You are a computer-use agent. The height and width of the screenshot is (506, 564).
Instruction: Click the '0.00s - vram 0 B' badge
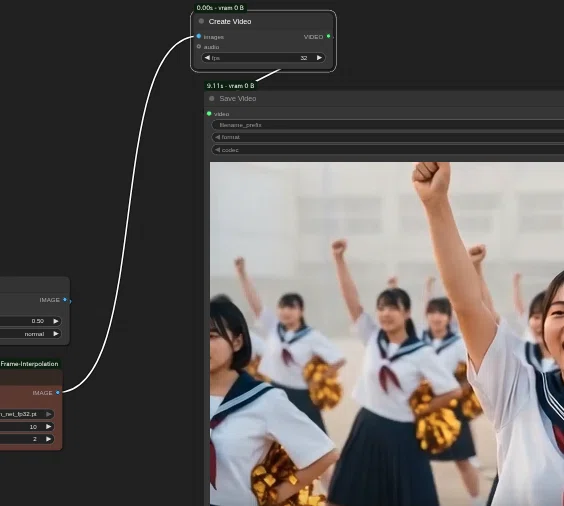(220, 8)
